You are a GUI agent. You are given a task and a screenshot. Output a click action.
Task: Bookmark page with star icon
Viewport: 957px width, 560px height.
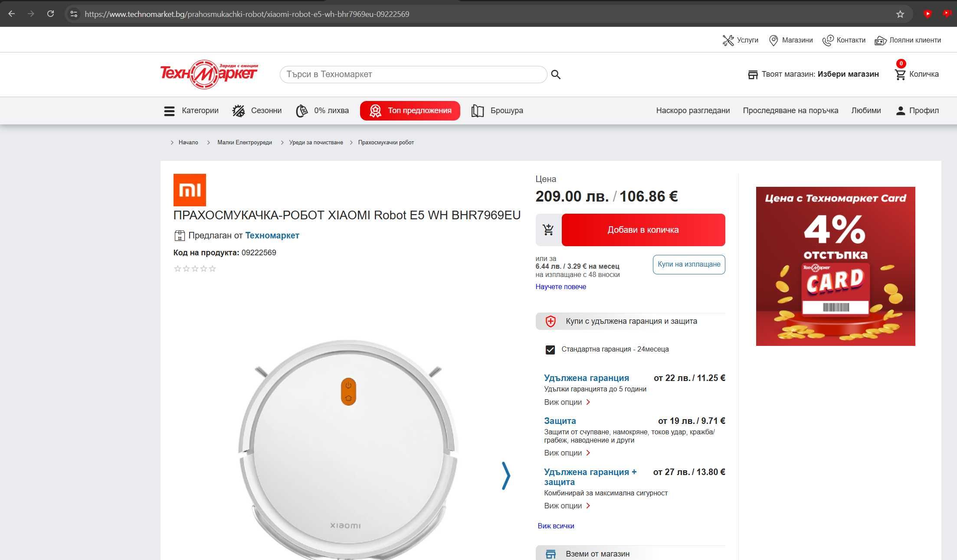point(900,14)
